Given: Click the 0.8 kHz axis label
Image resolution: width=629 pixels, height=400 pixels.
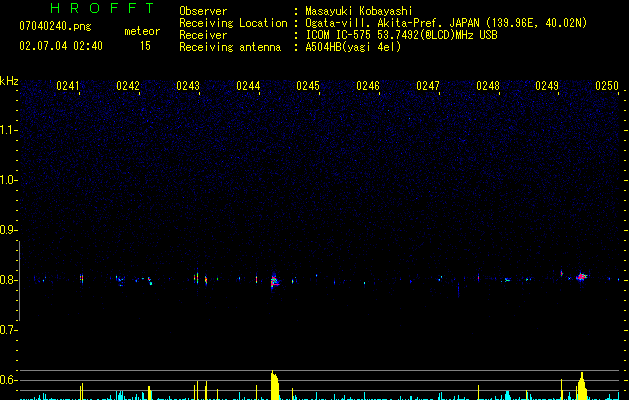Looking at the screenshot, I should pos(8,280).
